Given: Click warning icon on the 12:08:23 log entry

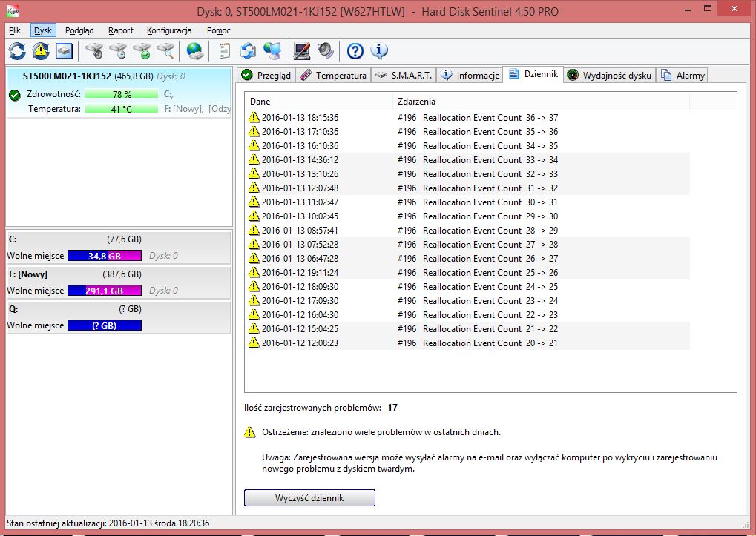Looking at the screenshot, I should point(254,343).
